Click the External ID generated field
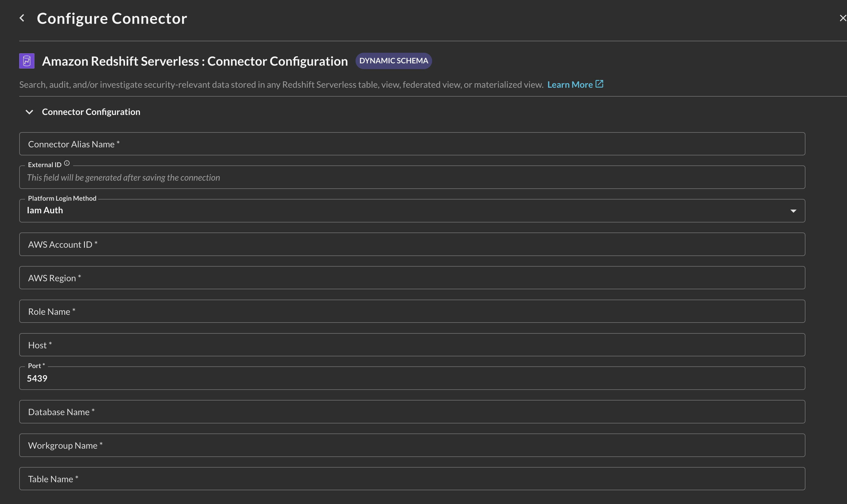The height and width of the screenshot is (504, 847). (x=412, y=177)
